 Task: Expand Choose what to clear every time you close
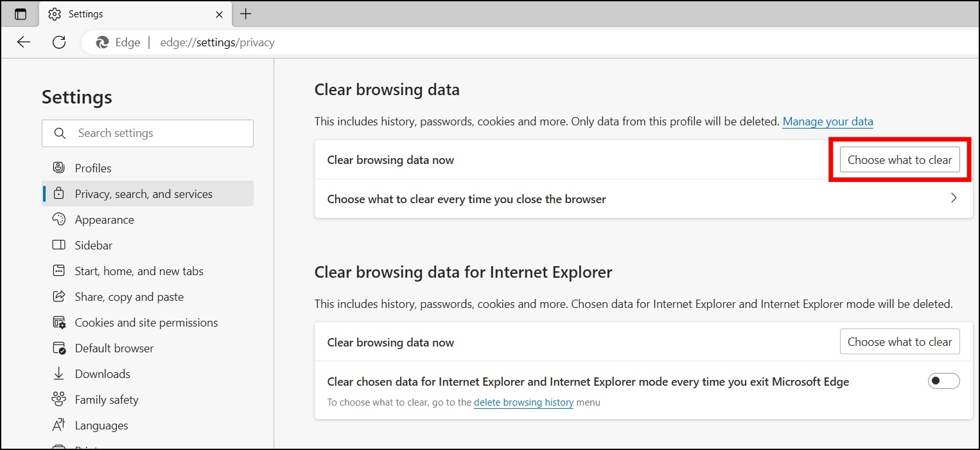click(643, 199)
